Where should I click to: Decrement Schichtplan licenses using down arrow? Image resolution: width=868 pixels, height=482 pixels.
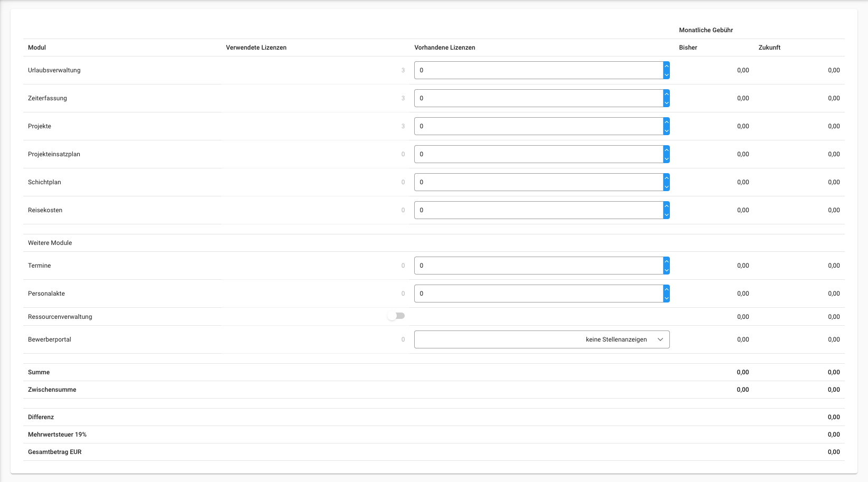[x=666, y=187]
